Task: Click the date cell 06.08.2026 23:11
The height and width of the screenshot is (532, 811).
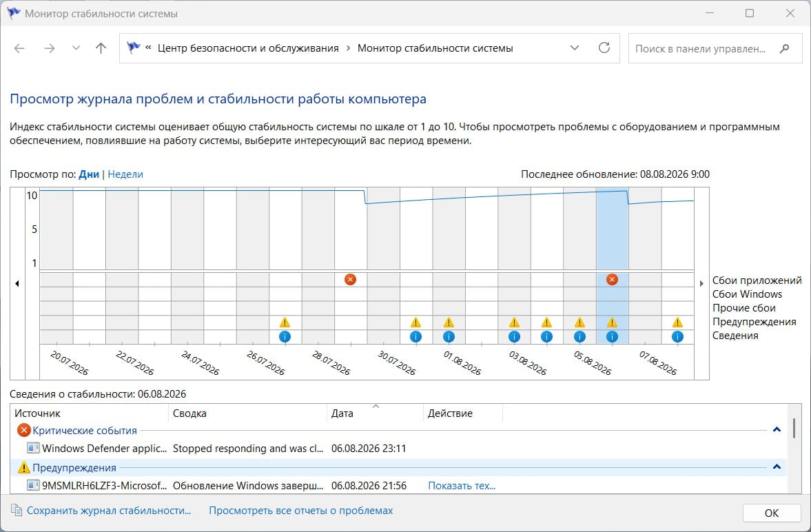Action: pos(369,448)
